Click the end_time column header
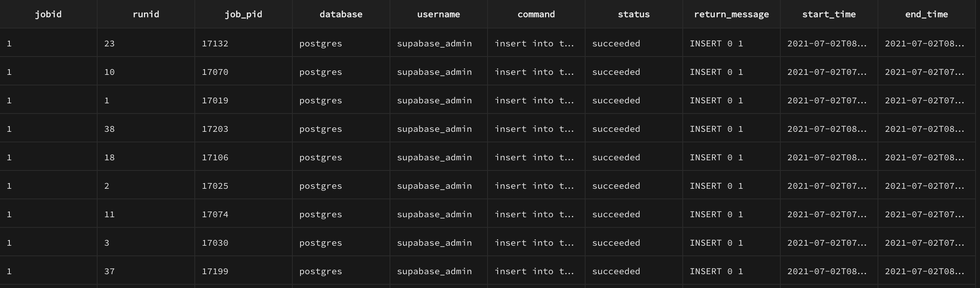Image resolution: width=980 pixels, height=288 pixels. tap(926, 14)
